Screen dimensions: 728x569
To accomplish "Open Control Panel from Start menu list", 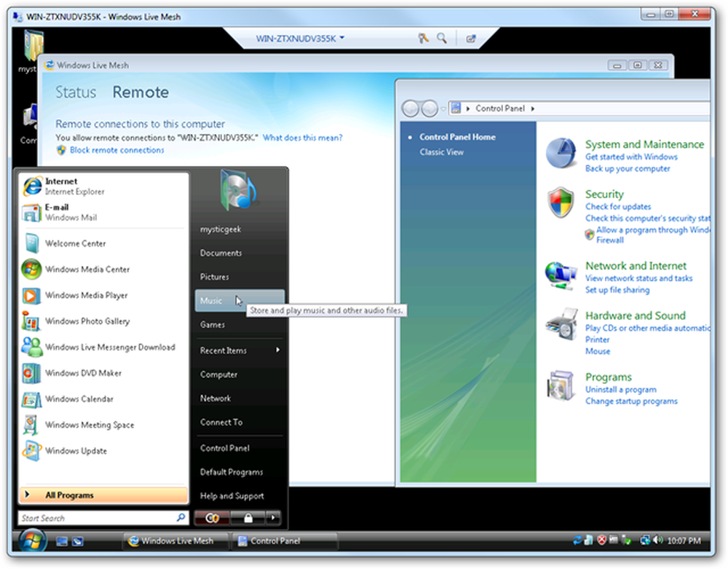I will [x=240, y=448].
